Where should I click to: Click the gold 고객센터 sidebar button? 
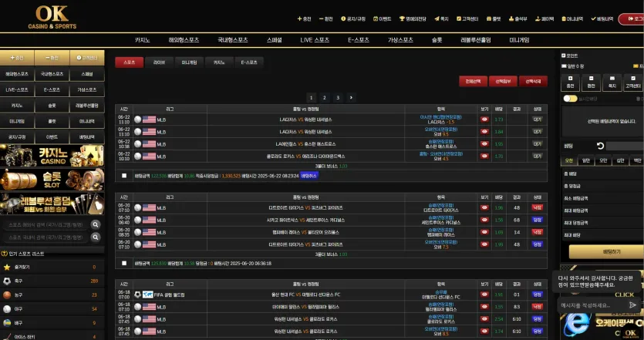pyautogui.click(x=87, y=58)
